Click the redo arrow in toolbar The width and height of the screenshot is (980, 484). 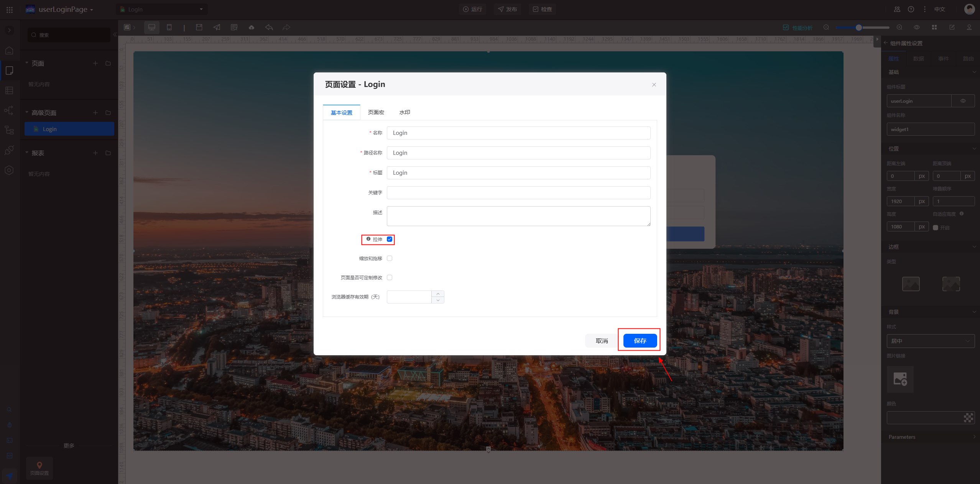[x=286, y=27]
